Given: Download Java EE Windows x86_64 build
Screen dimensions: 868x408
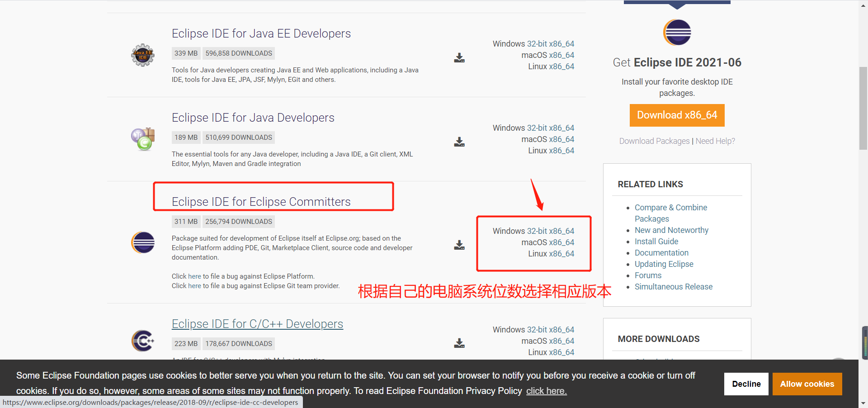Looking at the screenshot, I should (561, 44).
